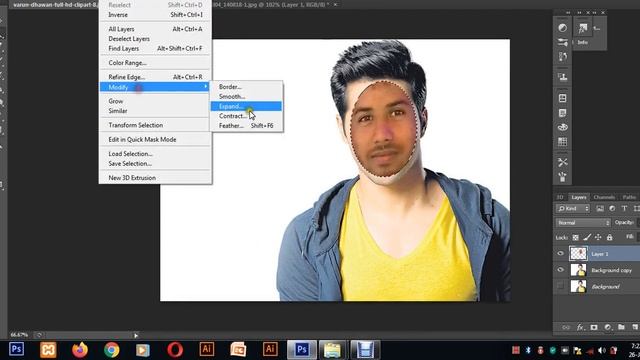This screenshot has height=360, width=640.
Task: Select the Background copy layer thumbnail
Action: point(578,270)
